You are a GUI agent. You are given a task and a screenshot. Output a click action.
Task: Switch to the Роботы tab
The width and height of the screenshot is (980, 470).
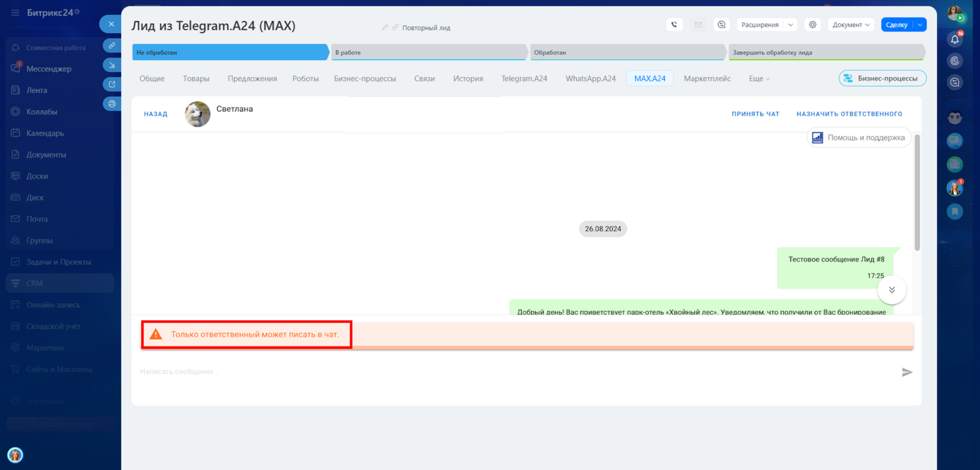pyautogui.click(x=306, y=79)
